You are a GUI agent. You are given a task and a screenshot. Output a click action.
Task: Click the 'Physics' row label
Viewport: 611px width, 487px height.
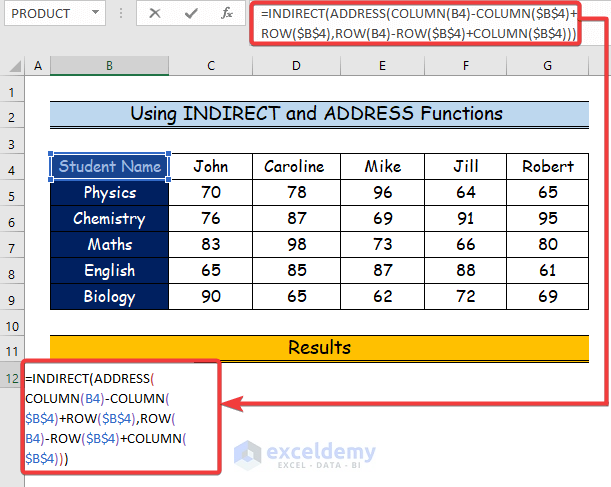109,192
